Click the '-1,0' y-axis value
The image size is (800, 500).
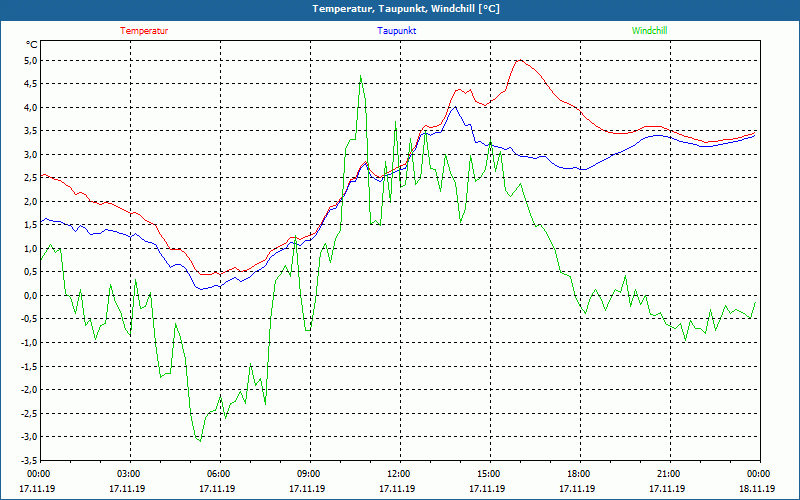pos(30,343)
